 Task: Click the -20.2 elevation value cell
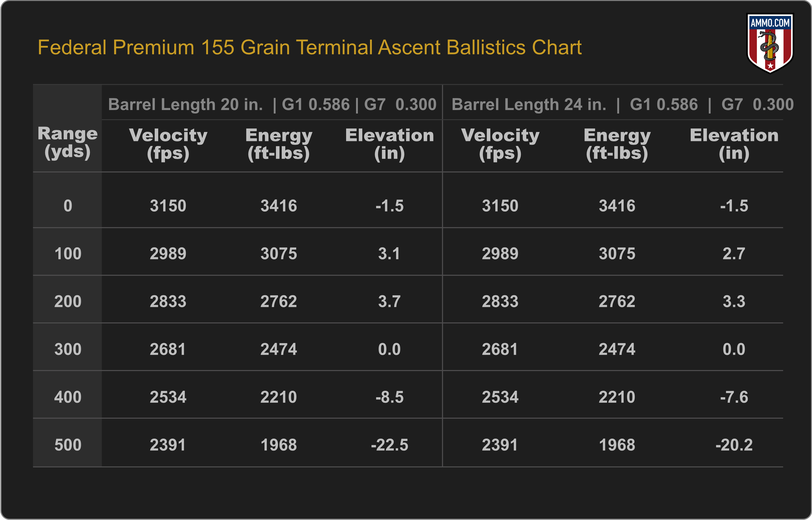pos(734,445)
